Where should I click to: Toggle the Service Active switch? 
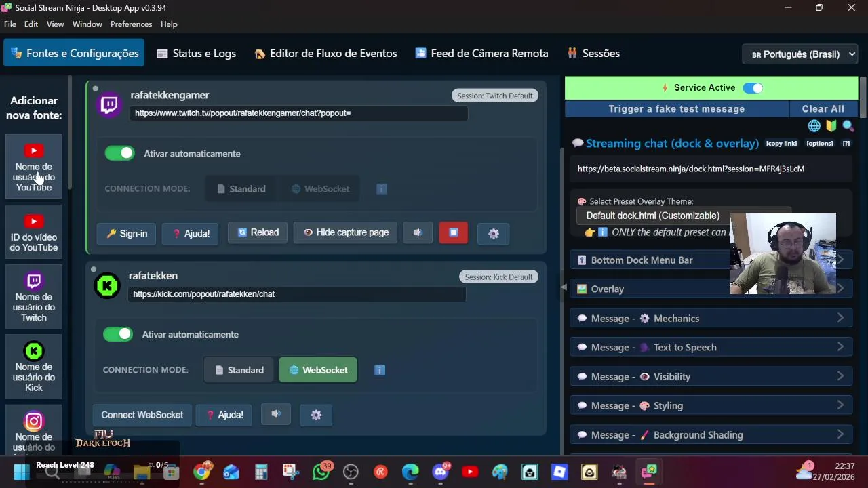[x=753, y=88]
